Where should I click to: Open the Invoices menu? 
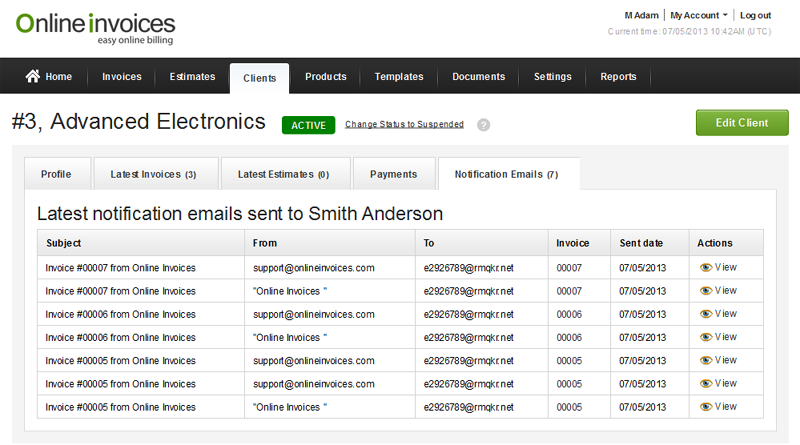pyautogui.click(x=122, y=77)
